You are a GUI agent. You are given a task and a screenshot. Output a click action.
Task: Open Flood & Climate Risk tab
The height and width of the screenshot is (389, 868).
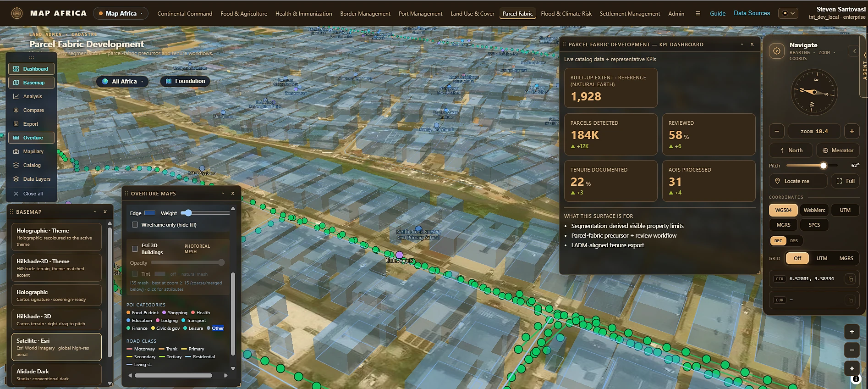[566, 14]
